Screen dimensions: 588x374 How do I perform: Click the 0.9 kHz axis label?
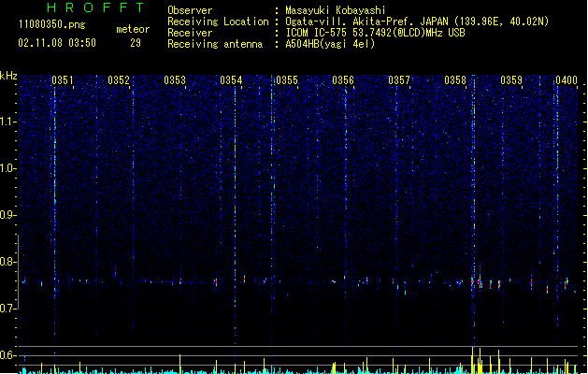tap(8, 215)
